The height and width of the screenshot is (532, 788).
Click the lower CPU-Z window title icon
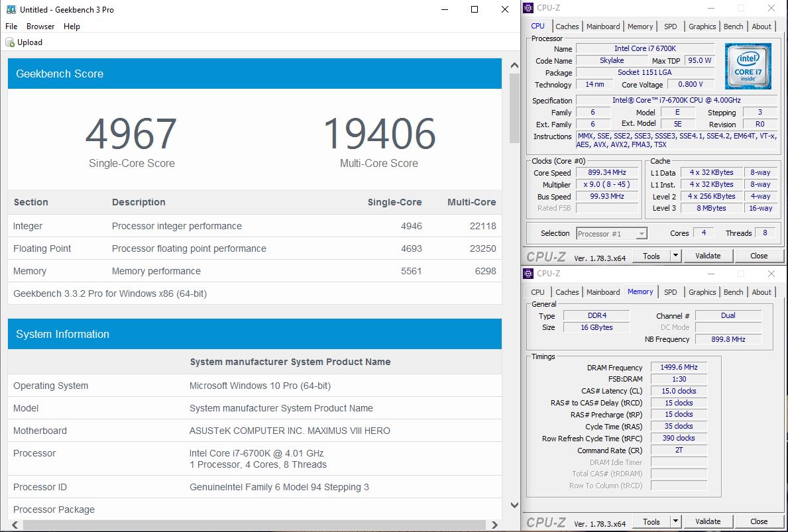[528, 273]
